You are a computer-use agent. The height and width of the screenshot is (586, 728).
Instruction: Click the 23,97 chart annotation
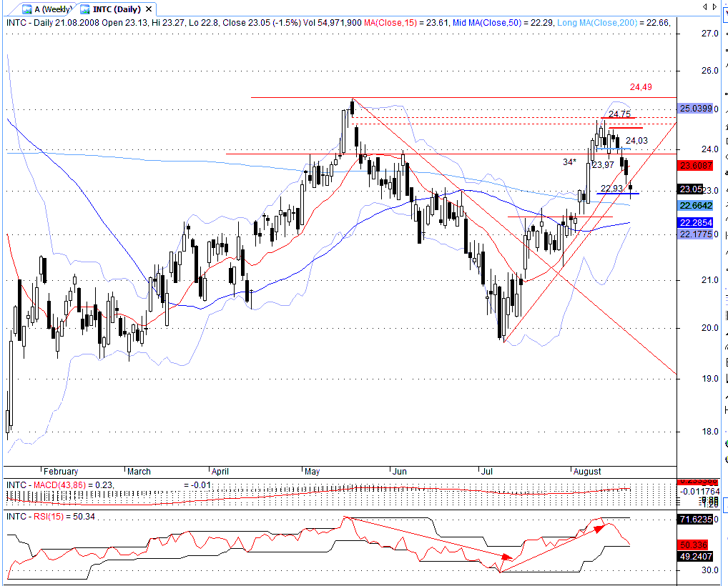(603, 164)
